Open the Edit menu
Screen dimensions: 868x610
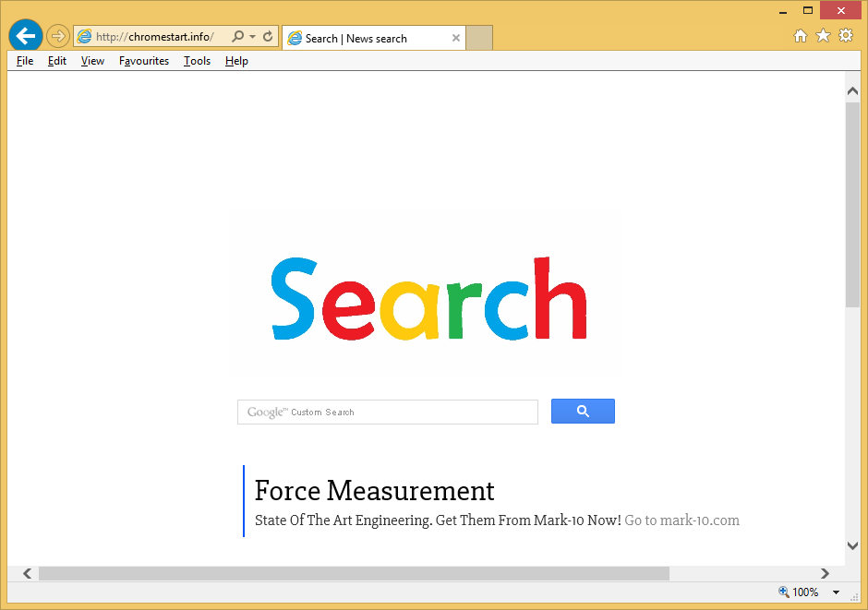click(57, 61)
